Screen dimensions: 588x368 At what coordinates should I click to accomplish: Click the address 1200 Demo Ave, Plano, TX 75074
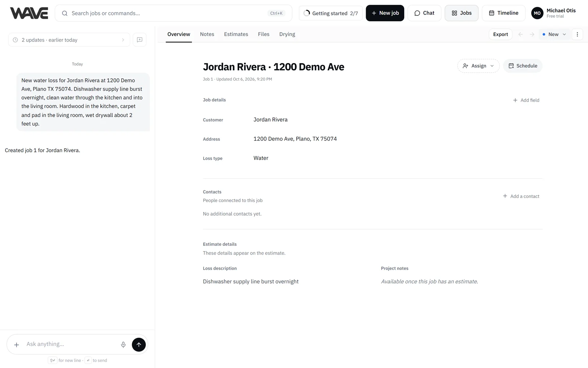click(295, 139)
